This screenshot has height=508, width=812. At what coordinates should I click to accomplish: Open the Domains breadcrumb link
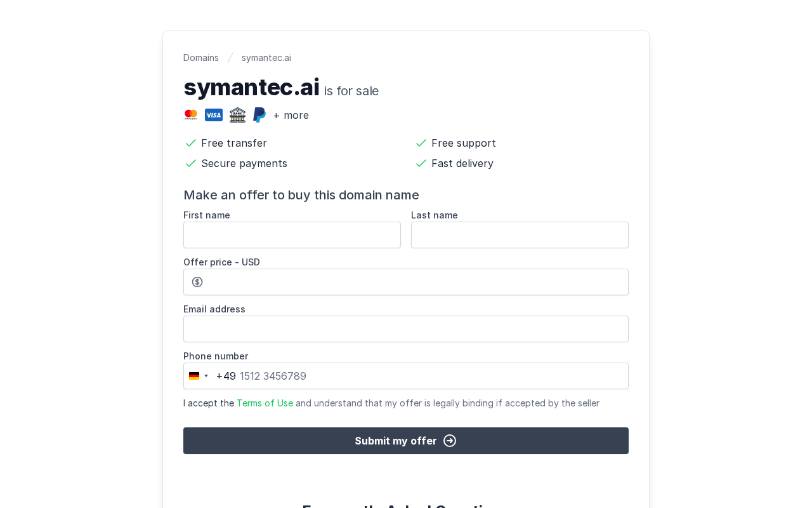(x=201, y=58)
